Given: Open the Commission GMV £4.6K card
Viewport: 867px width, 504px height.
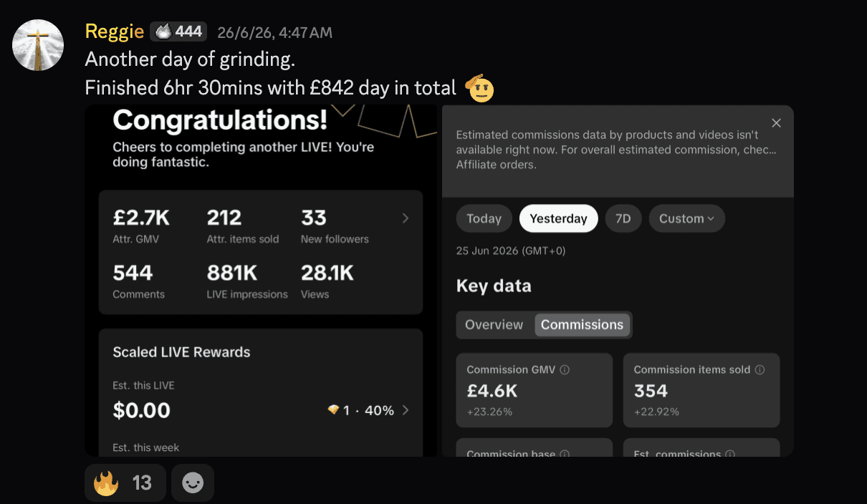Looking at the screenshot, I should tap(535, 390).
